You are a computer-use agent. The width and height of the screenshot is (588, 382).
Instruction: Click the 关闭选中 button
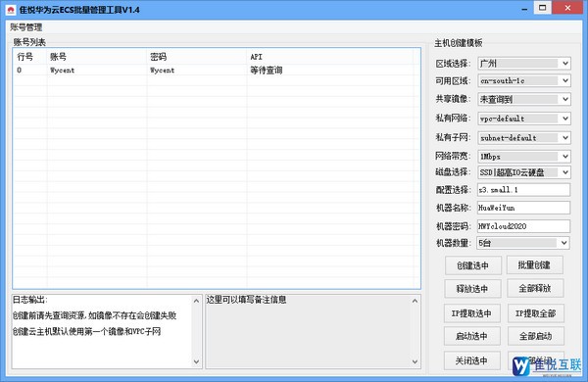[x=472, y=360]
